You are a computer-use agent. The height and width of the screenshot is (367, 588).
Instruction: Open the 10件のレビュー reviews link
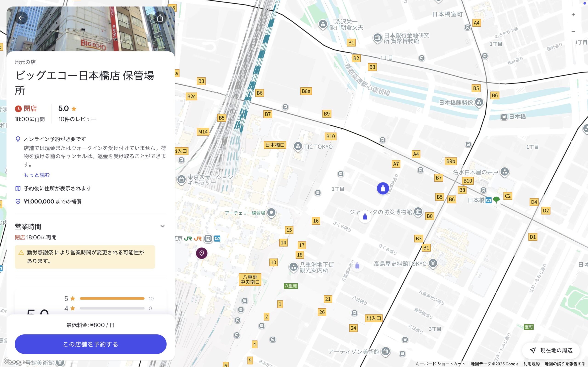point(77,119)
